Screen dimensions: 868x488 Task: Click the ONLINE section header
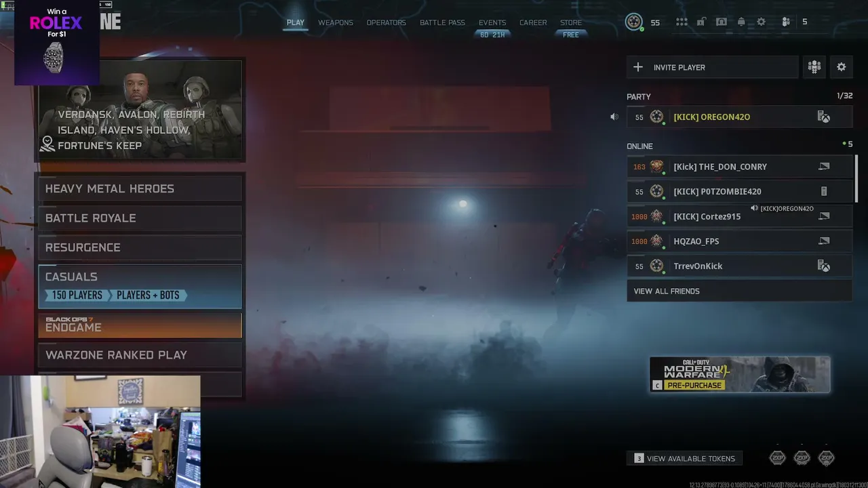[x=639, y=146]
